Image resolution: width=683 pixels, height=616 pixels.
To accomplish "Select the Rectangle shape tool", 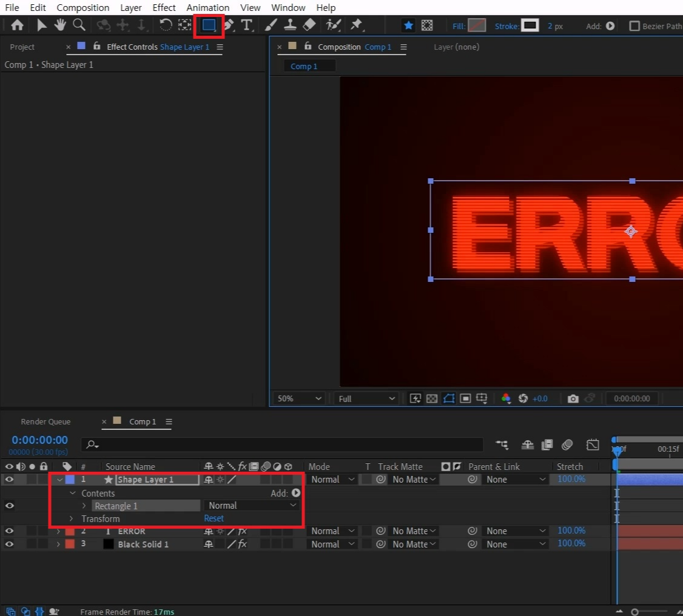I will (x=209, y=25).
